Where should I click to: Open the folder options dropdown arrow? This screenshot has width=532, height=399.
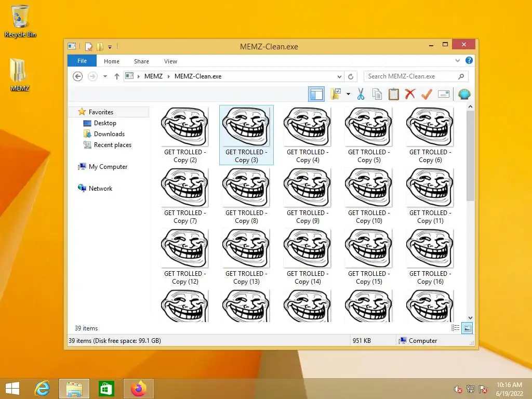tap(348, 94)
